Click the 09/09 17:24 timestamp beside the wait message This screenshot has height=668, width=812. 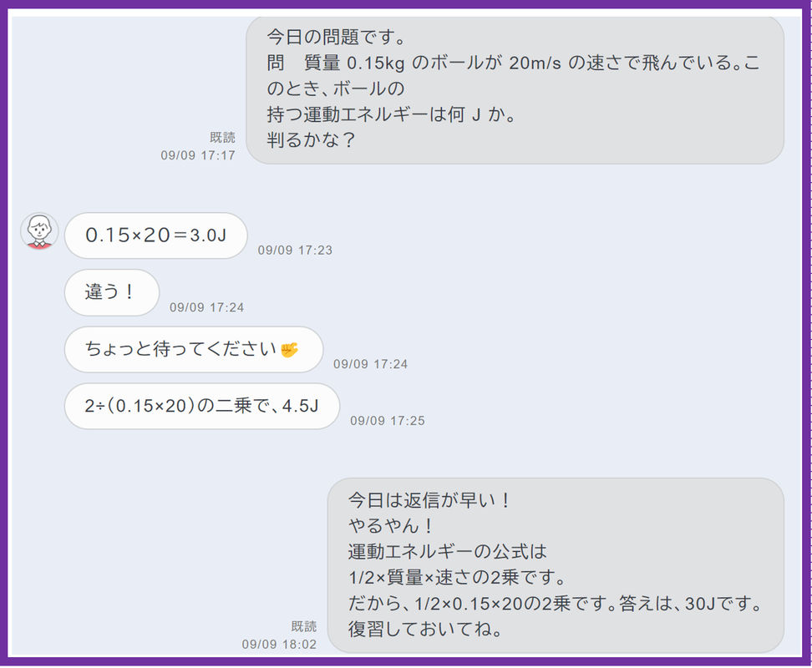(371, 364)
